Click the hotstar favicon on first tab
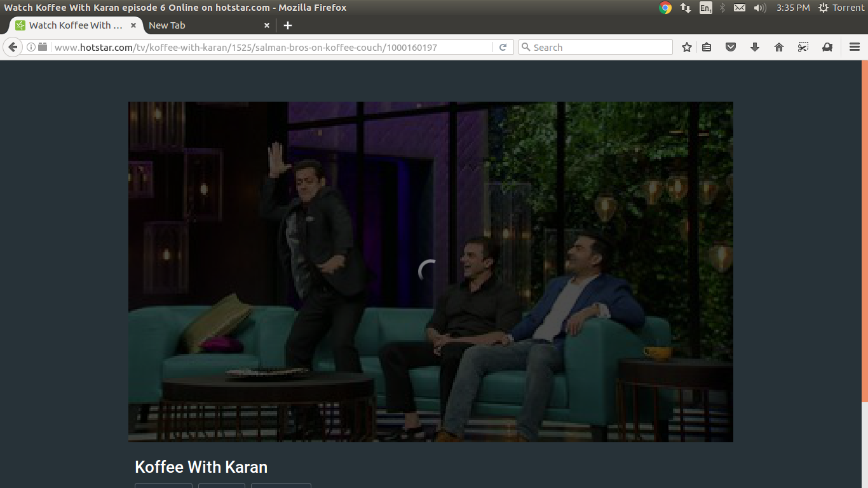Image resolution: width=868 pixels, height=488 pixels. coord(20,25)
